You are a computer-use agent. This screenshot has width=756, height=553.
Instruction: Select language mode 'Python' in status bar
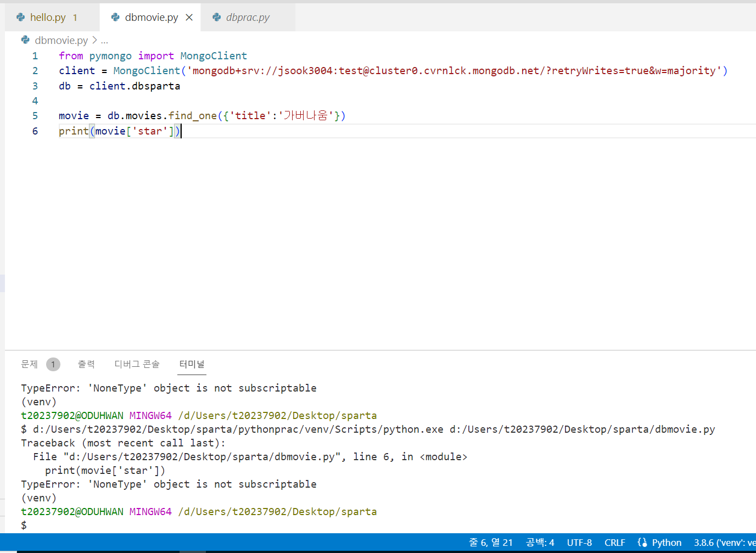click(x=667, y=543)
